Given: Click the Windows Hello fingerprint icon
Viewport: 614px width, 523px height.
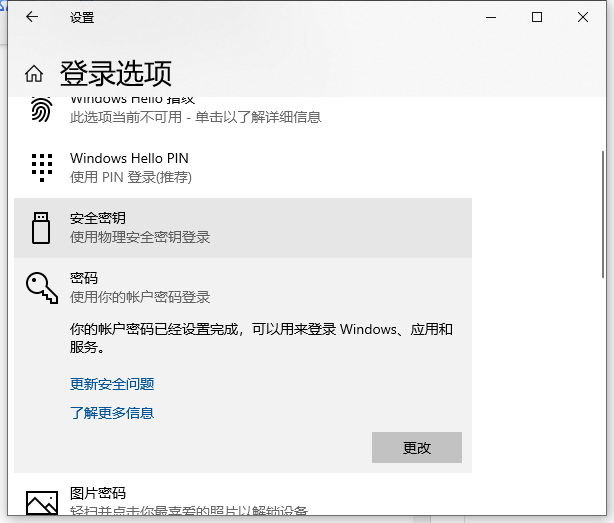Looking at the screenshot, I should (x=41, y=109).
